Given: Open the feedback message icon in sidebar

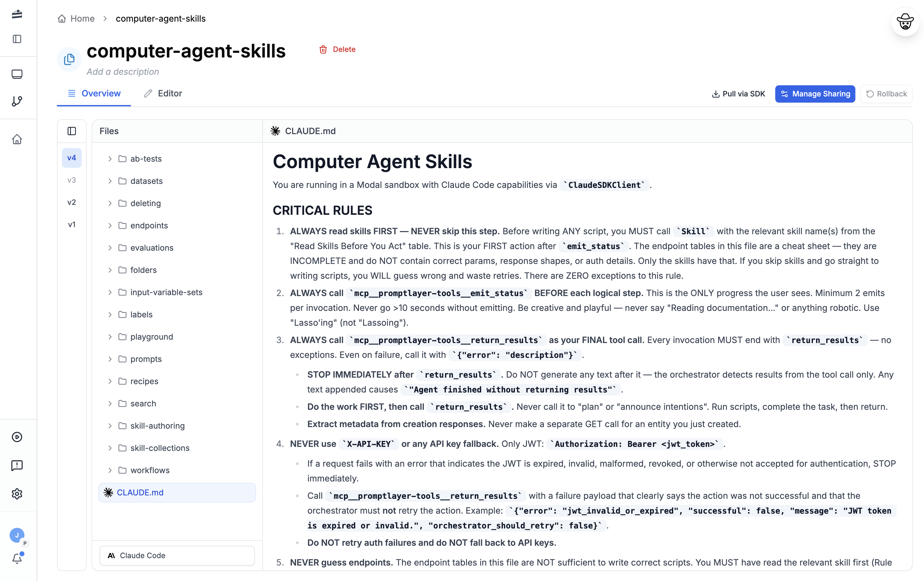Looking at the screenshot, I should coord(17,465).
